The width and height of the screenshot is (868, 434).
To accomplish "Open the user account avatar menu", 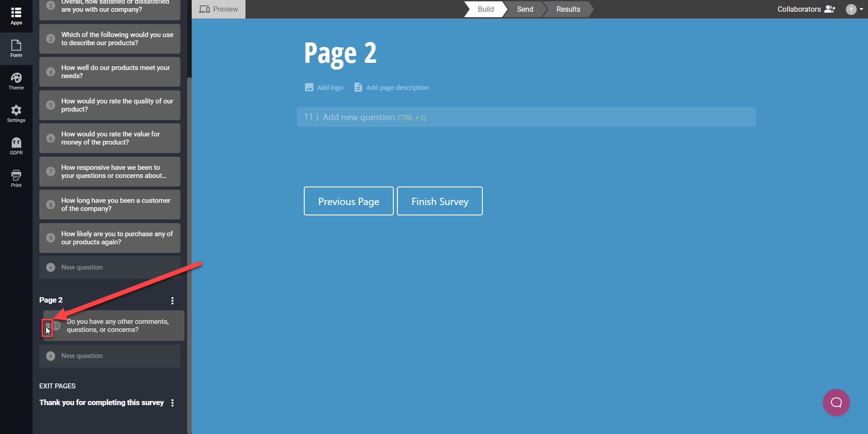I will (x=854, y=9).
